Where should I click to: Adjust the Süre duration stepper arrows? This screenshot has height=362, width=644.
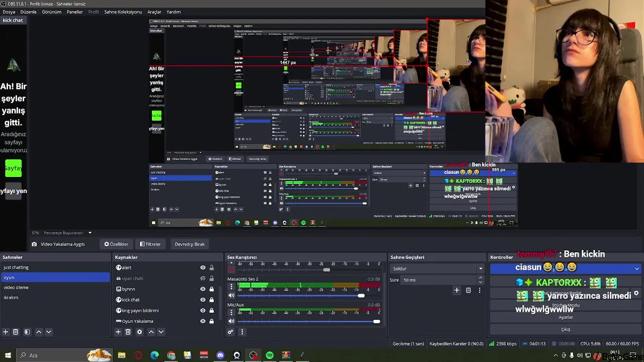480,280
